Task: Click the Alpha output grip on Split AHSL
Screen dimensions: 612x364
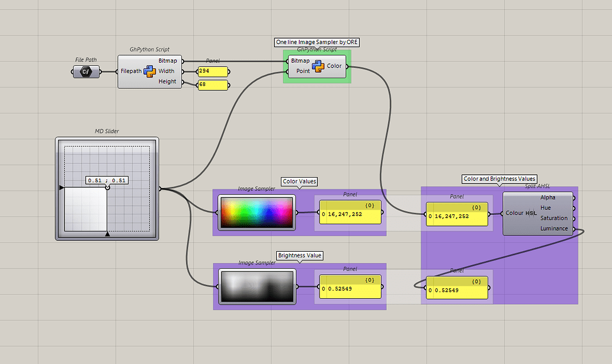Action: tap(573, 197)
